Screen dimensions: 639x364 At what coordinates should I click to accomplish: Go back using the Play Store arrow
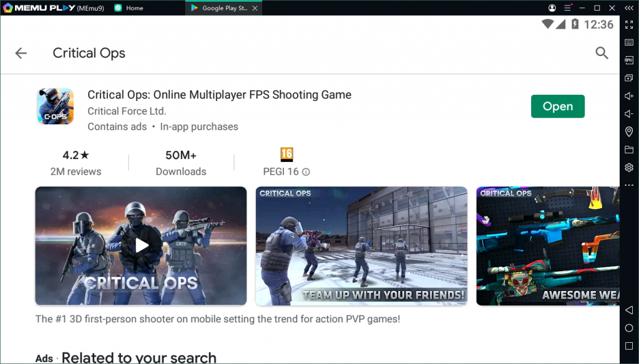pos(21,53)
